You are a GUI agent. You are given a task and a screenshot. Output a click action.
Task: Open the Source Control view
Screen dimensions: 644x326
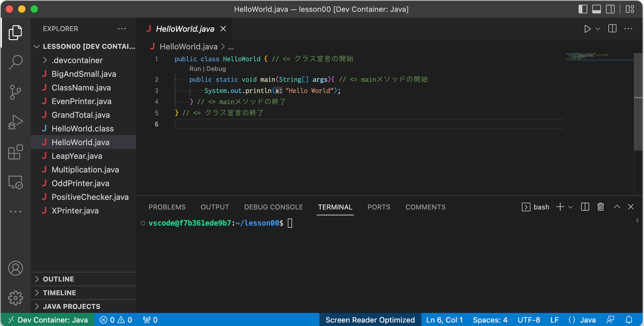[x=16, y=92]
